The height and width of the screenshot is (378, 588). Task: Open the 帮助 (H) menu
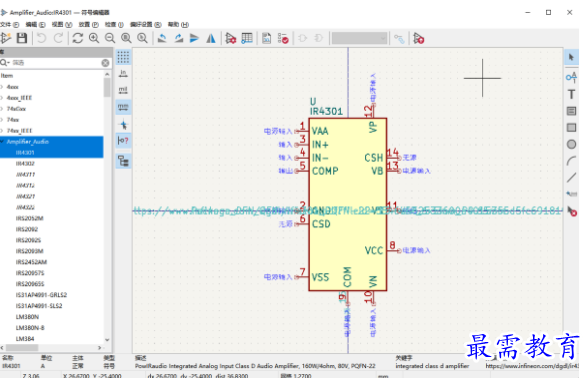point(178,24)
